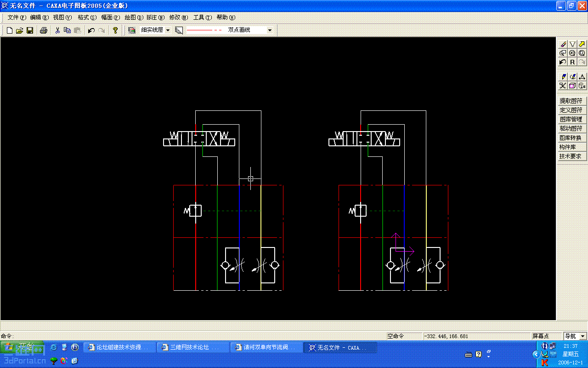Expand the layer dropdown showing 细实线层
The height and width of the screenshot is (368, 588).
(x=168, y=30)
